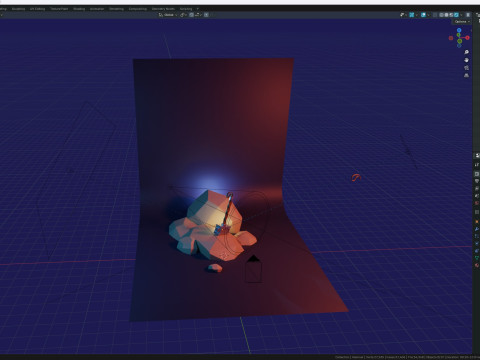Switch viewport shading to Rendered
480x360 pixels.
click(x=456, y=15)
